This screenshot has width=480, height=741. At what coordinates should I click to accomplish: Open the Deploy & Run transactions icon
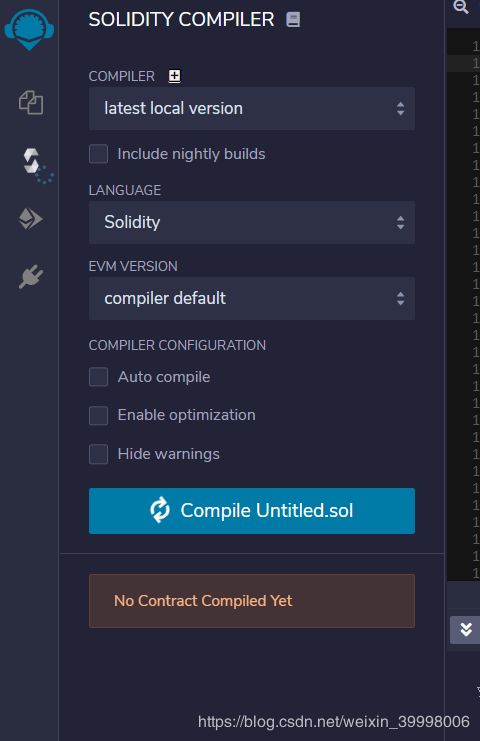pos(30,219)
